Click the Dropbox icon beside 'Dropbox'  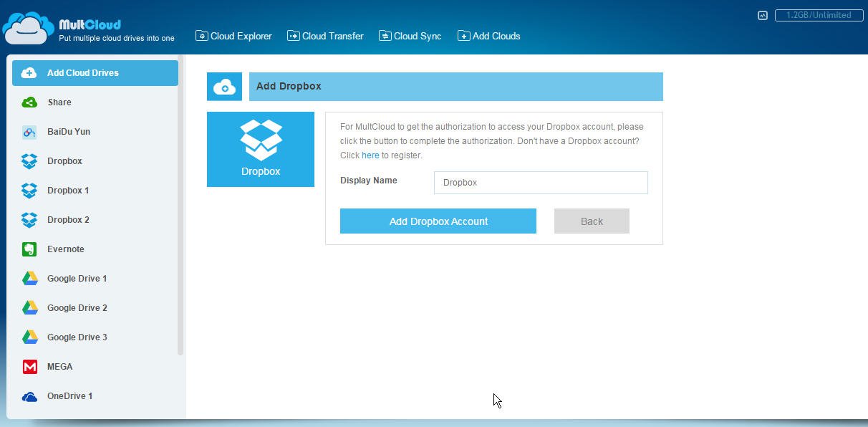[x=29, y=161]
